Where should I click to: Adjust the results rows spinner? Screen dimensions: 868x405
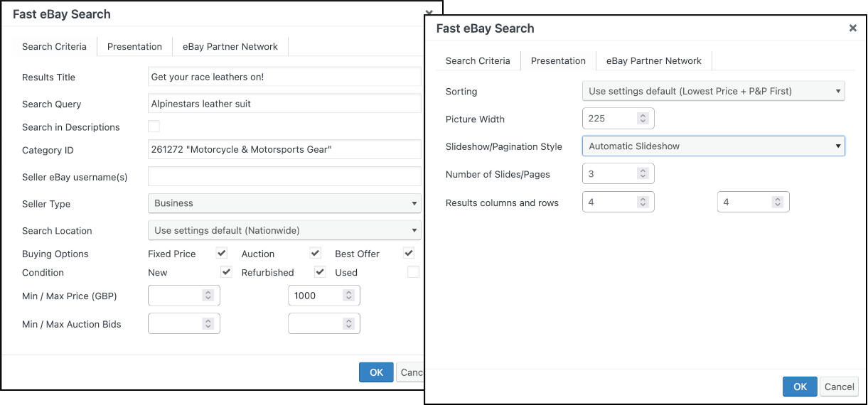778,202
